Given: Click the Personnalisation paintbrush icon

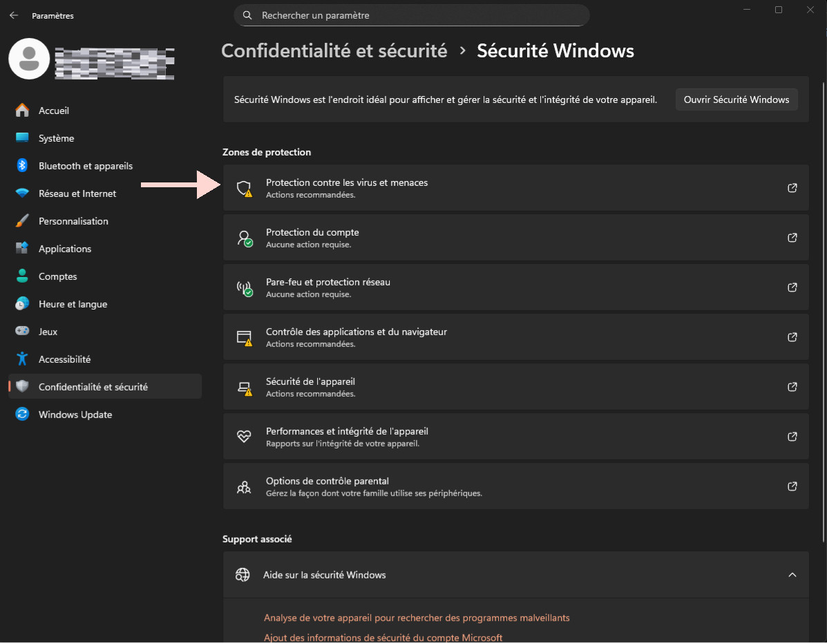Looking at the screenshot, I should pos(22,220).
